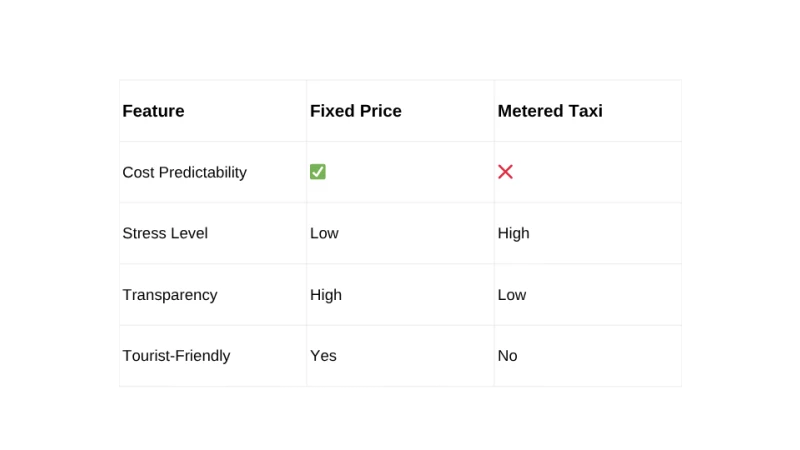Select High in the Stress Level row
Image resolution: width=800 pixels, height=450 pixels.
(x=513, y=233)
